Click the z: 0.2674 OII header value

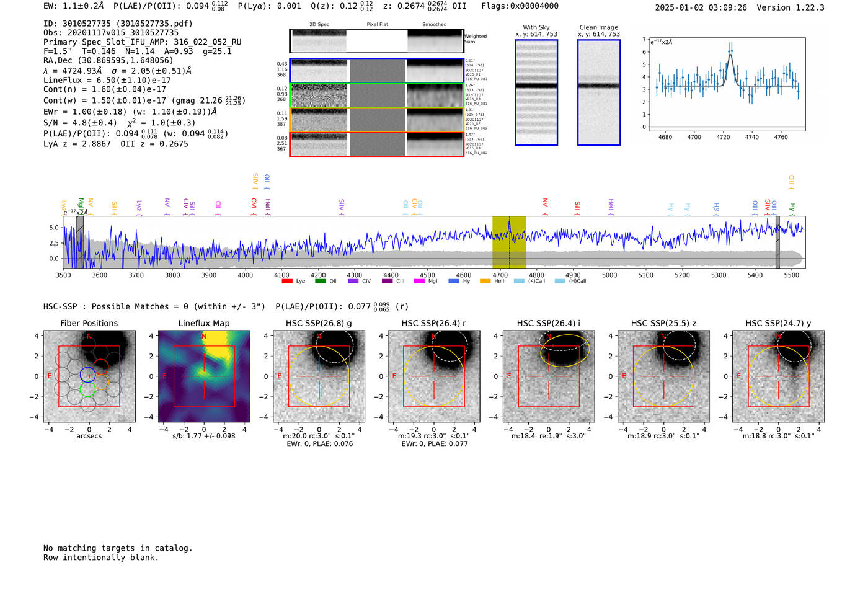(x=425, y=6)
